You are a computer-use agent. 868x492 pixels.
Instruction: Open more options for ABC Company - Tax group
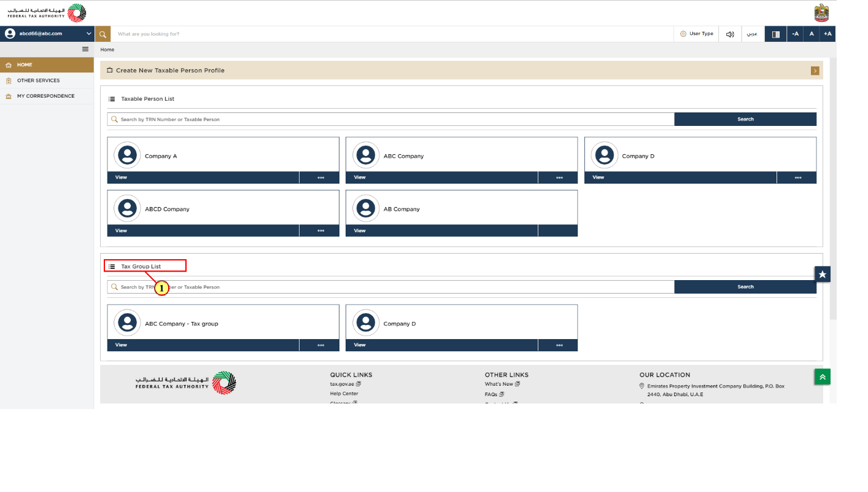point(320,345)
